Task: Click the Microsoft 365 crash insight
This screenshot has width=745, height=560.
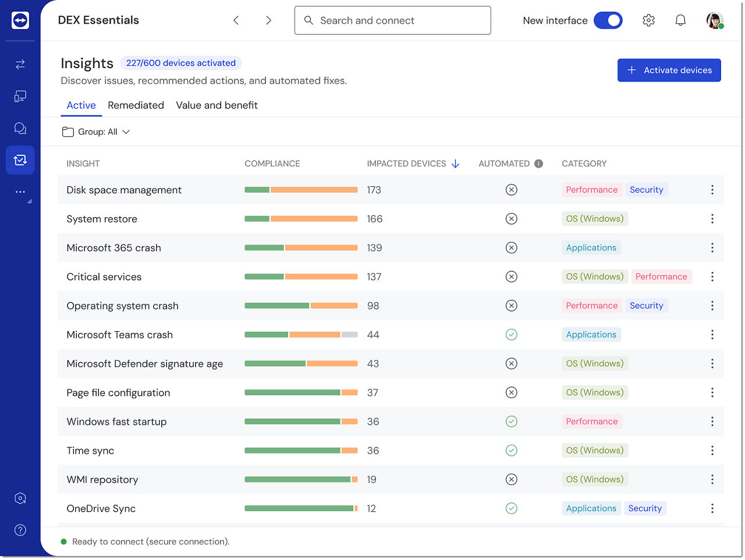Action: pyautogui.click(x=113, y=248)
